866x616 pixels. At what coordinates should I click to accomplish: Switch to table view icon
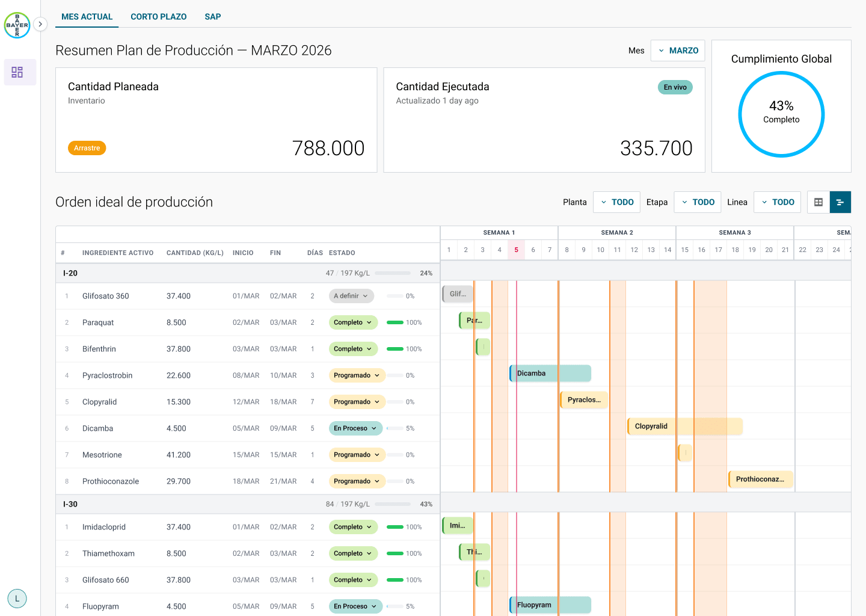point(818,202)
